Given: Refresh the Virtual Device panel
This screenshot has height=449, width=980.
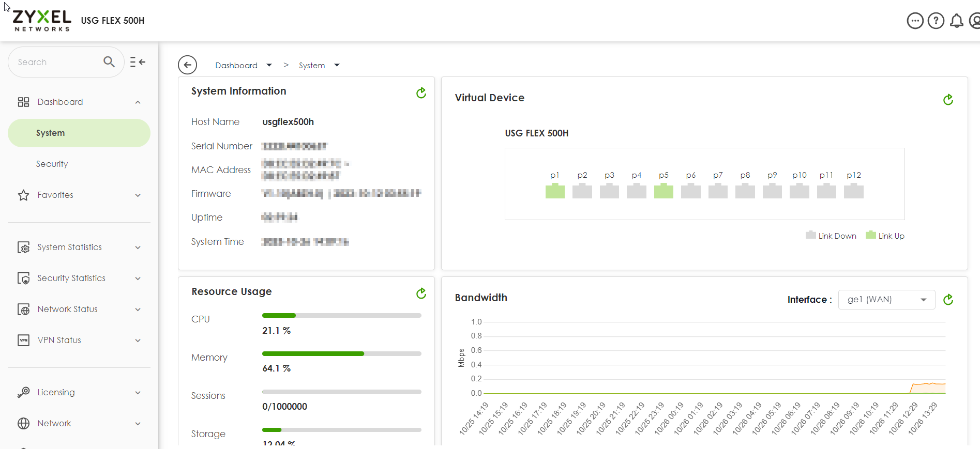Looking at the screenshot, I should pyautogui.click(x=947, y=100).
